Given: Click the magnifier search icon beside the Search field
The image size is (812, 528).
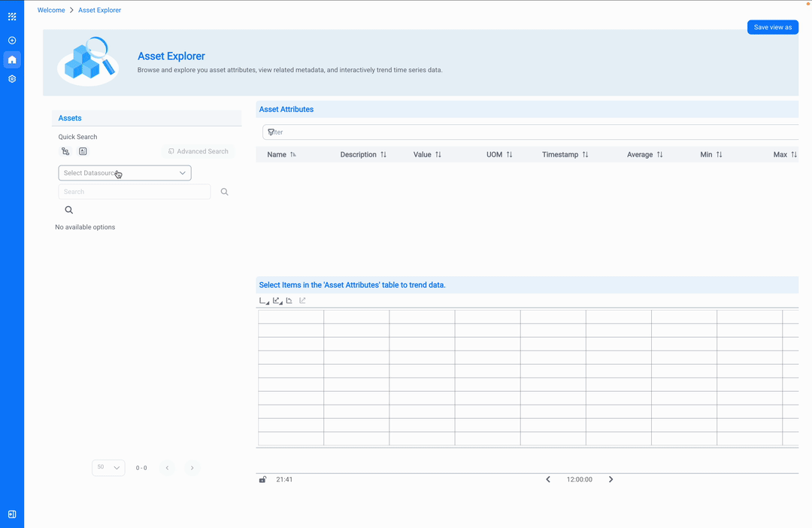Looking at the screenshot, I should [x=224, y=192].
